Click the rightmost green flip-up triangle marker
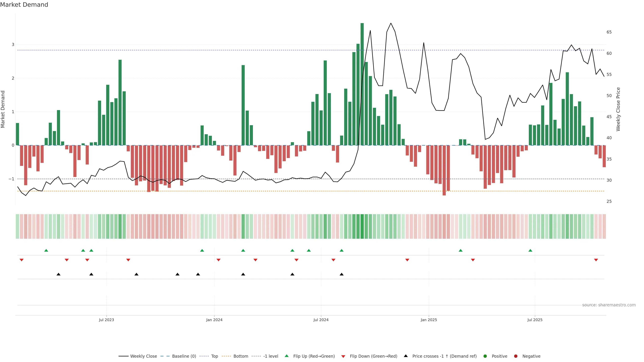This screenshot has width=644, height=362. (x=530, y=250)
